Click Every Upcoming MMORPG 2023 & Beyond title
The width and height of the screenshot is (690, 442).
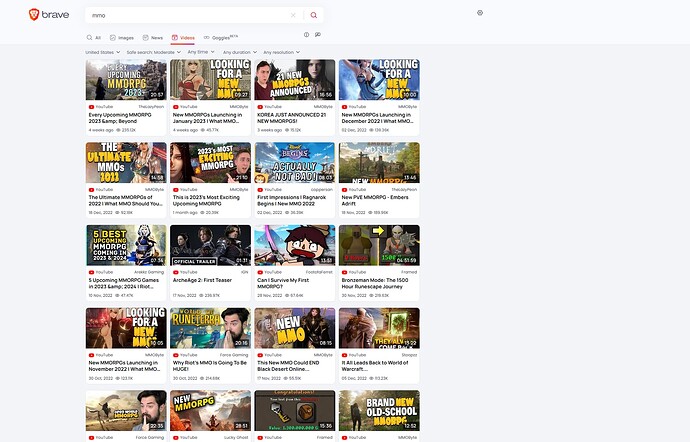[x=120, y=118]
